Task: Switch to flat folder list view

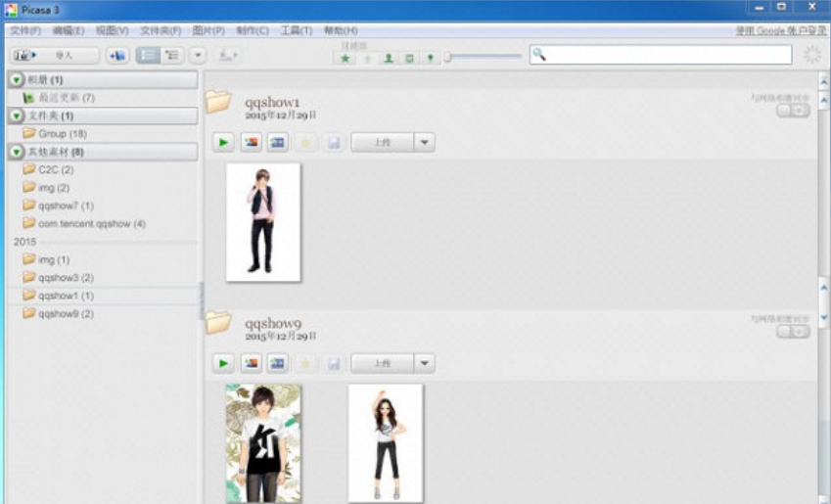Action: (149, 56)
